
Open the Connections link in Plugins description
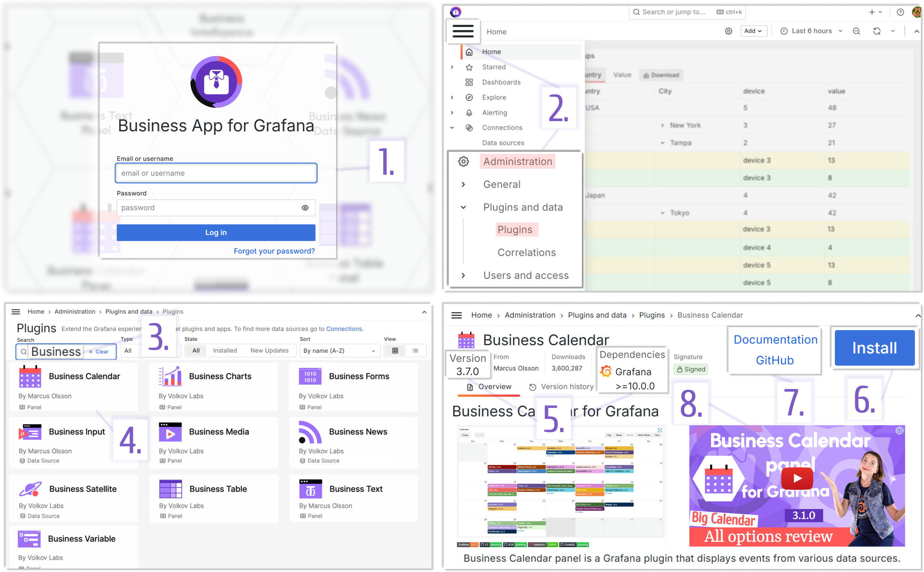[x=344, y=329]
